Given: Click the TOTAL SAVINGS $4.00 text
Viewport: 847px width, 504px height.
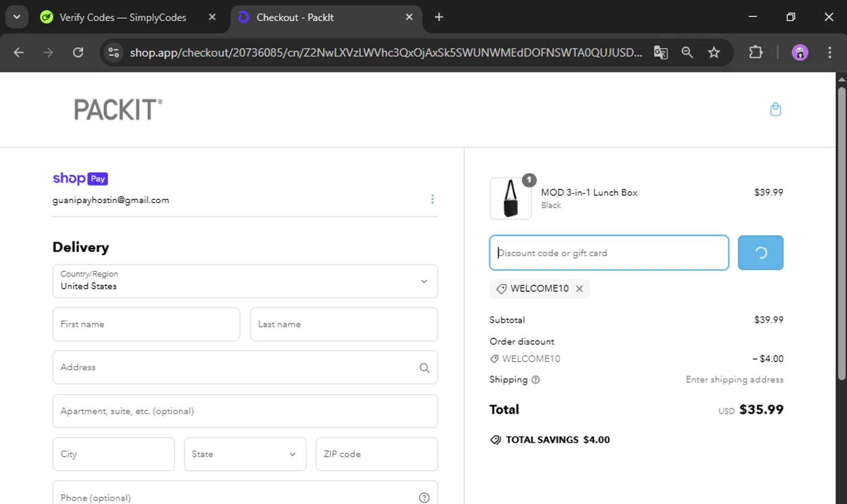Looking at the screenshot, I should click(x=557, y=440).
